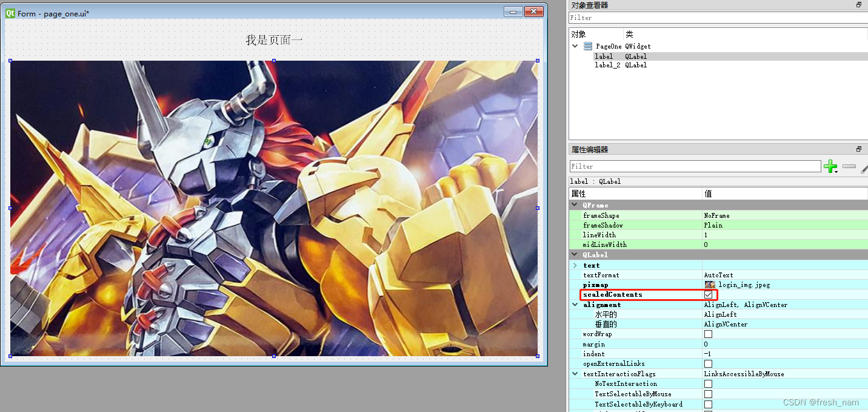Viewport: 868px width, 412px height.
Task: Click the margin property row
Action: (718, 344)
